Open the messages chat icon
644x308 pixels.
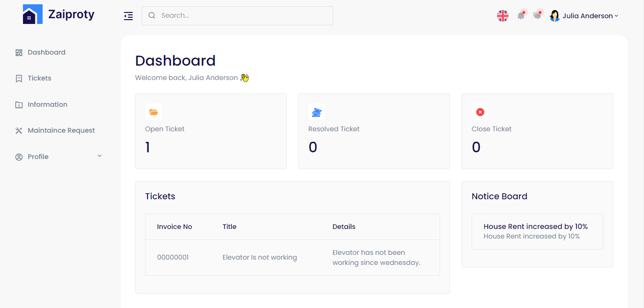coord(537,16)
